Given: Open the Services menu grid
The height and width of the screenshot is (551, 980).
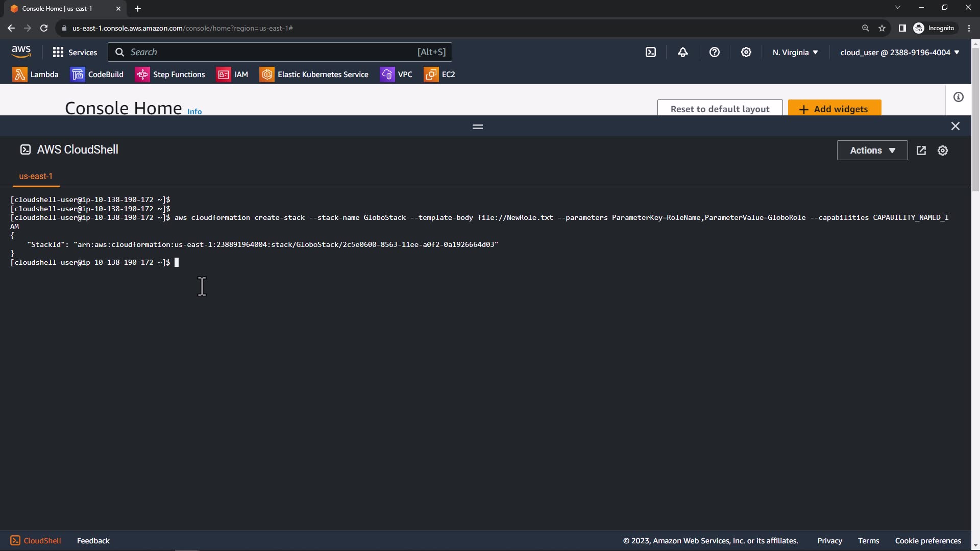Looking at the screenshot, I should pyautogui.click(x=75, y=52).
